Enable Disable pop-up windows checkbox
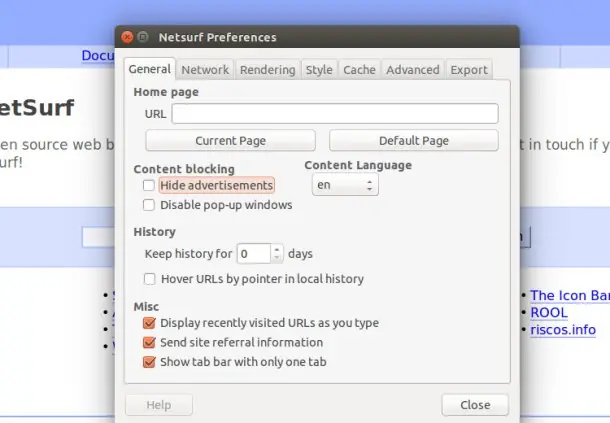The height and width of the screenshot is (423, 610). pos(149,205)
